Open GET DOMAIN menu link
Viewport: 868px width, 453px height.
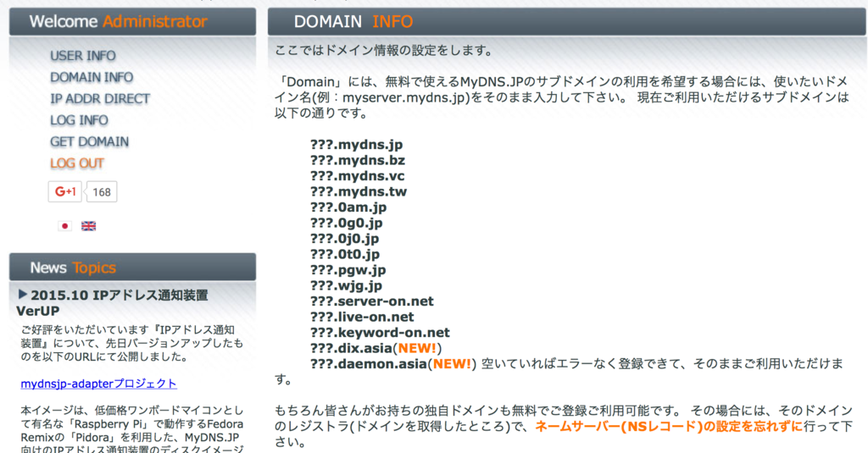(x=90, y=142)
